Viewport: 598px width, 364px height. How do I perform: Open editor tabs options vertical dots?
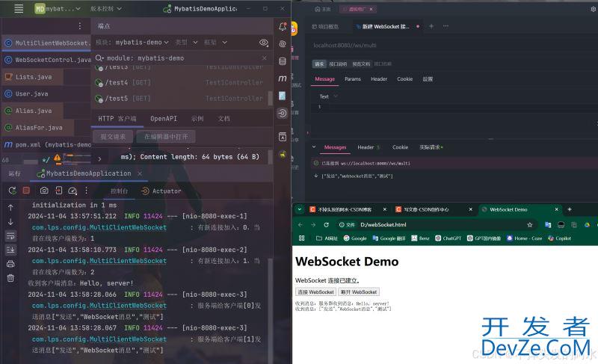(x=80, y=26)
